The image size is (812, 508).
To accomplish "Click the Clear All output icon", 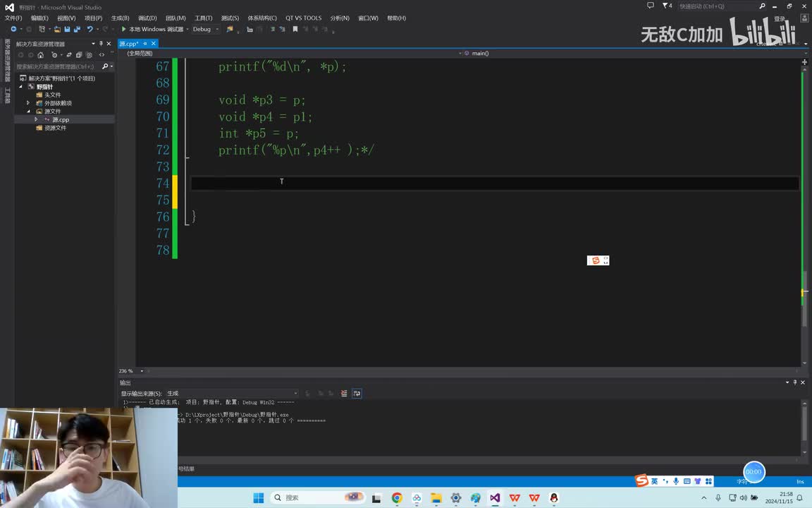I will point(345,394).
